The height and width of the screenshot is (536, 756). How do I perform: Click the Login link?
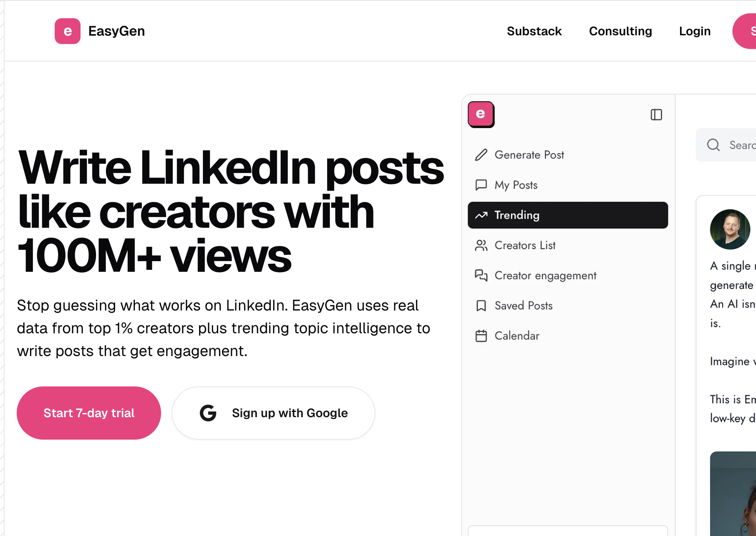695,31
